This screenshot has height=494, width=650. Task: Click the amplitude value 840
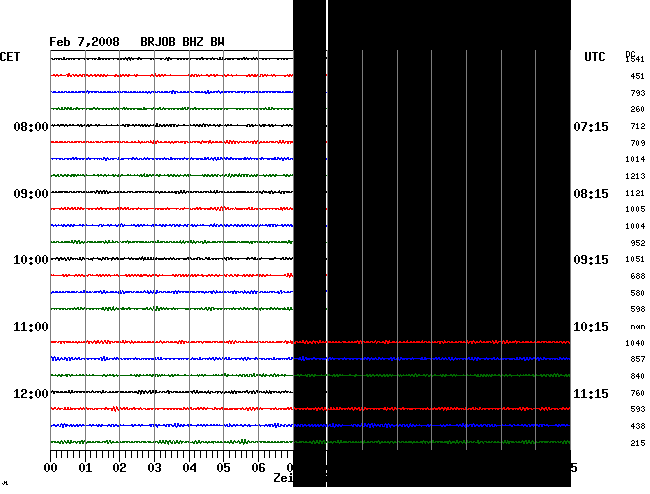[x=638, y=376]
